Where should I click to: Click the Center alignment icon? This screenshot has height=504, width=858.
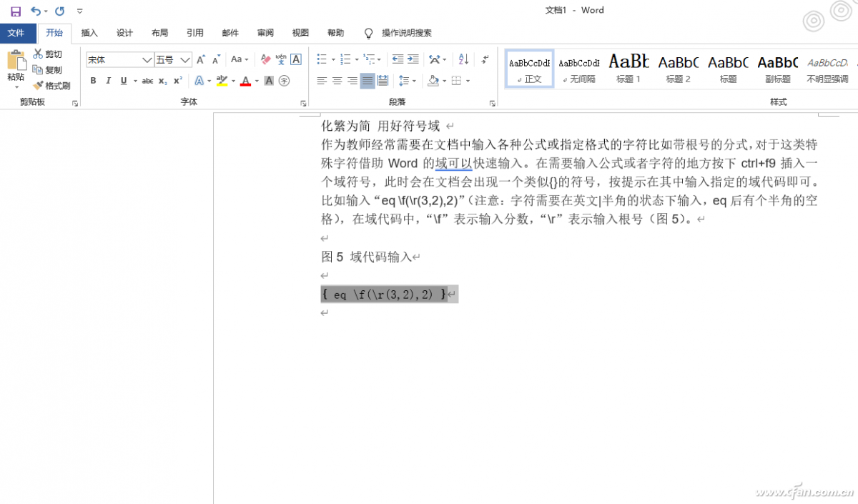337,81
